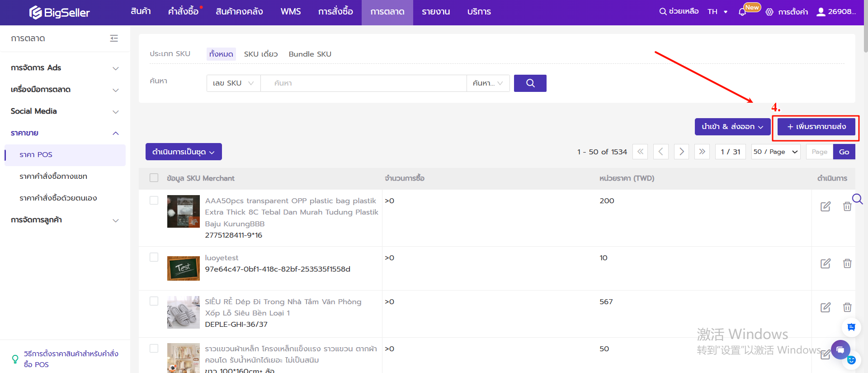Check the luoyetest row checkbox
This screenshot has width=868, height=373.
[x=154, y=257]
